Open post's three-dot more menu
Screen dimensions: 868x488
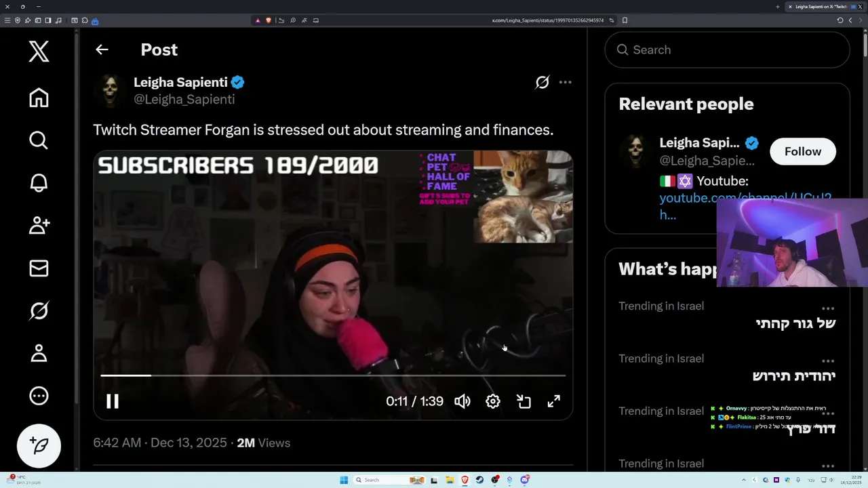click(565, 83)
